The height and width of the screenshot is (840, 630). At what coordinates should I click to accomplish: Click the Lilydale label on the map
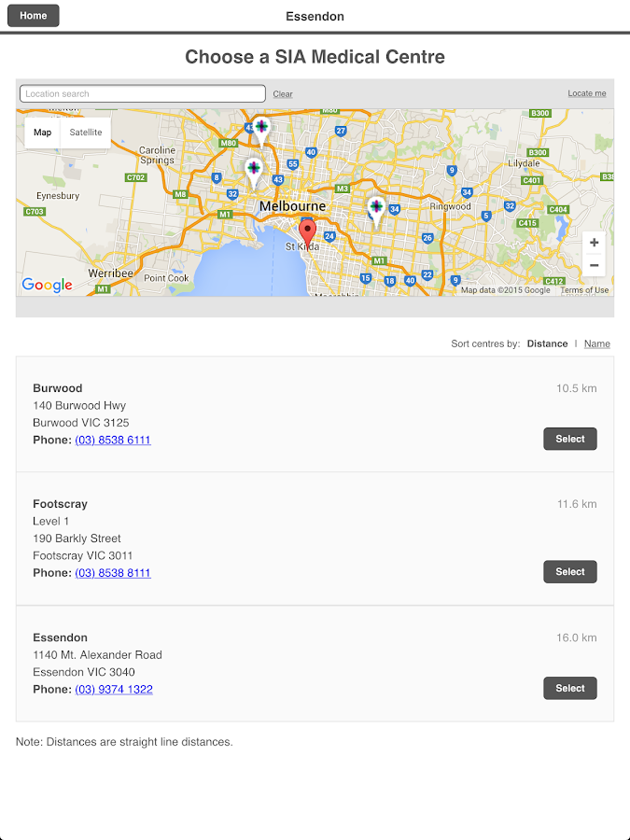tap(524, 163)
